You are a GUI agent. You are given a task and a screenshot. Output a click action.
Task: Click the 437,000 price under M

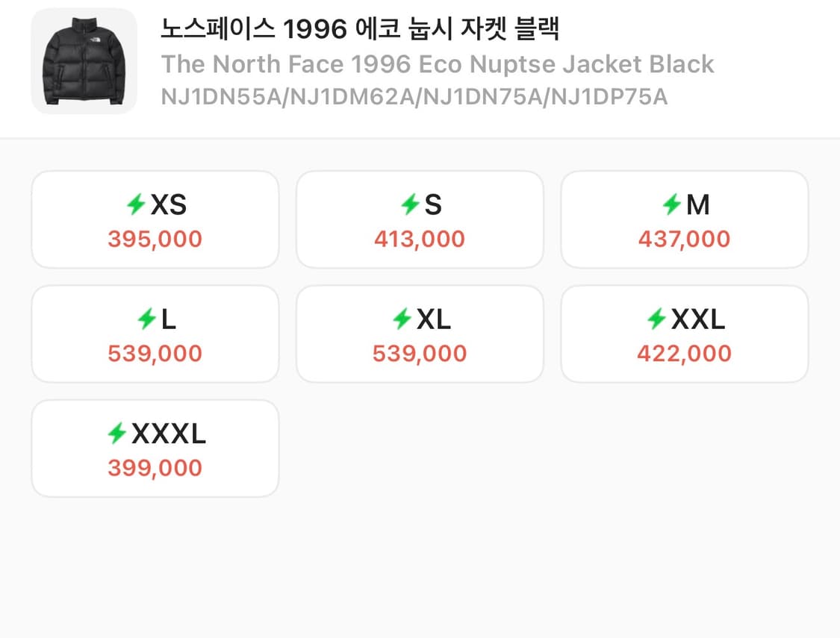[684, 239]
